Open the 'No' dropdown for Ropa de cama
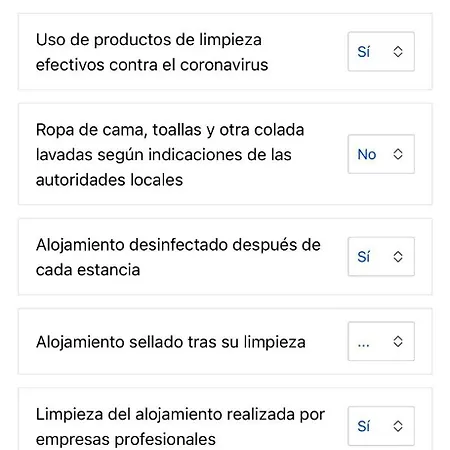This screenshot has height=450, width=450. pos(381,154)
